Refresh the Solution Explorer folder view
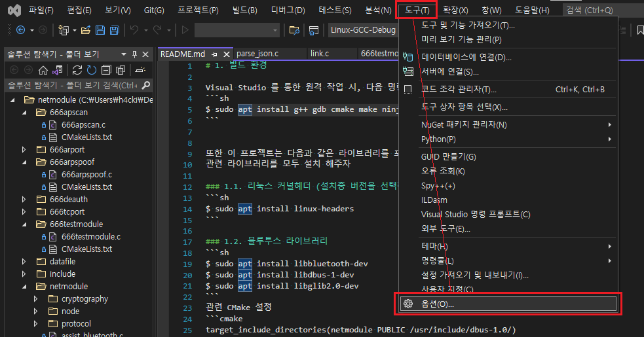This screenshot has height=337, width=644. (91, 70)
